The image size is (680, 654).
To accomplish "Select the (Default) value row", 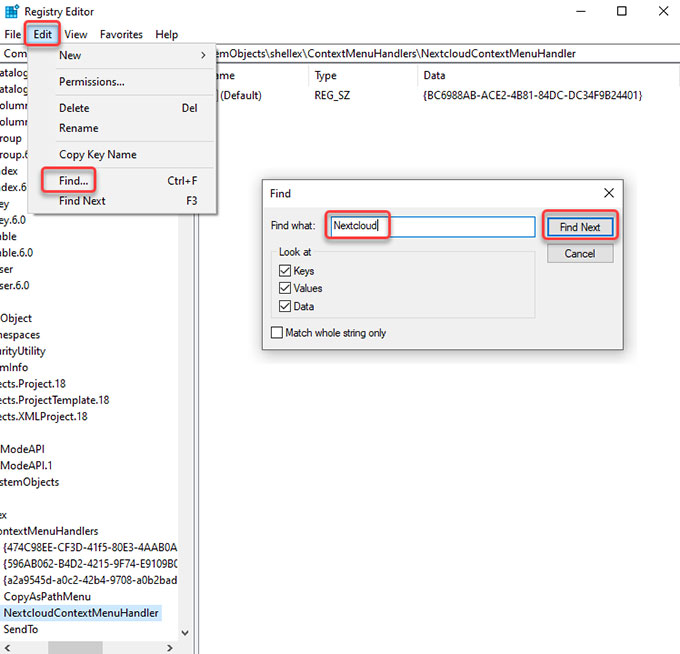I will click(240, 95).
